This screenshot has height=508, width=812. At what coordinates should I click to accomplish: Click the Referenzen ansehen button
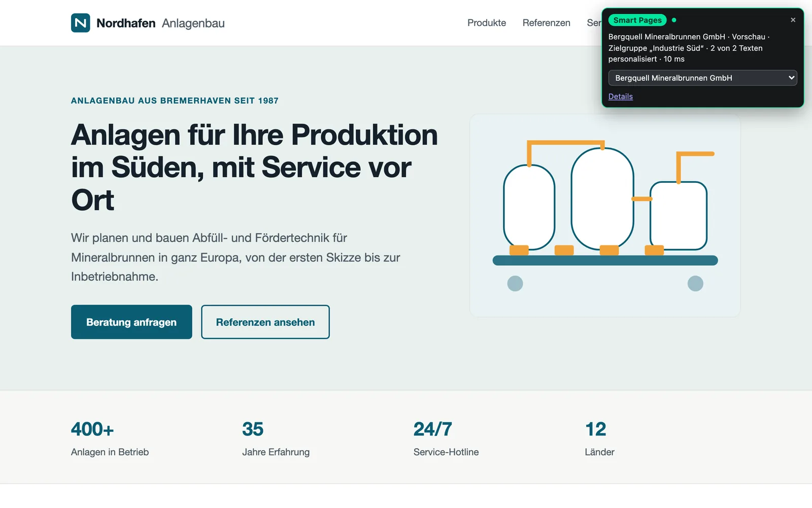[x=265, y=322]
